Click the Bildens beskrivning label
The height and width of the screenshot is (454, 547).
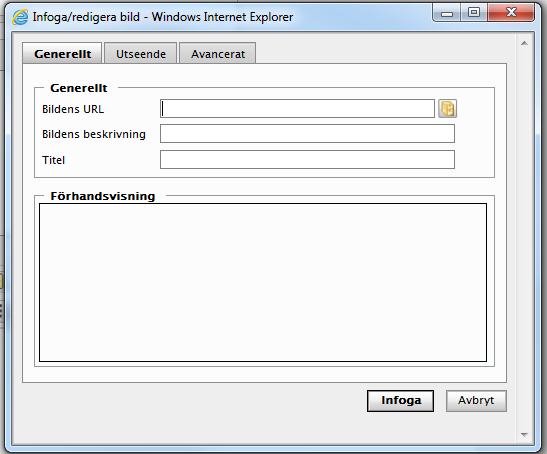point(94,134)
